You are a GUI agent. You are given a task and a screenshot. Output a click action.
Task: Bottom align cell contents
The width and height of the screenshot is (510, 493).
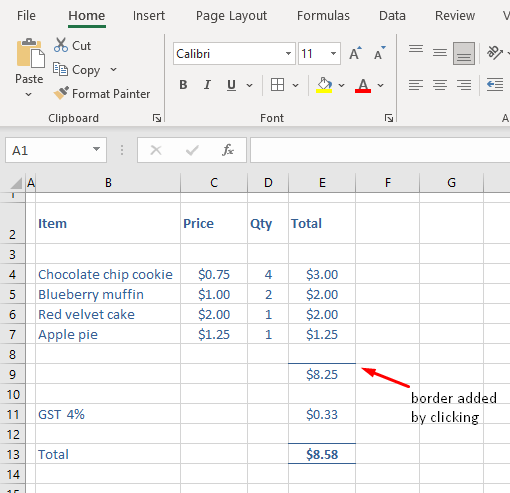tap(464, 53)
